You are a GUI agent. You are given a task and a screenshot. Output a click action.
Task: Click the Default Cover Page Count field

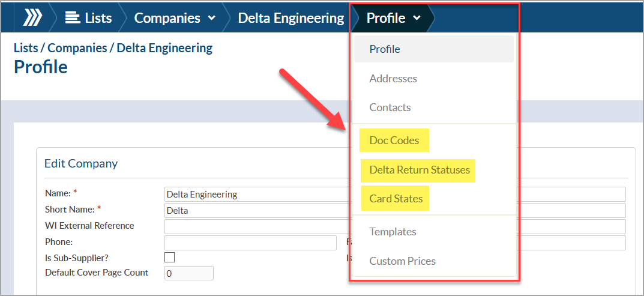click(189, 273)
